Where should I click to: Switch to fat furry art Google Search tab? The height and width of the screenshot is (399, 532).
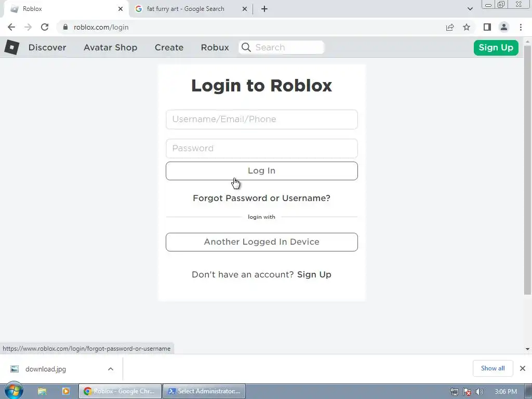(x=190, y=9)
